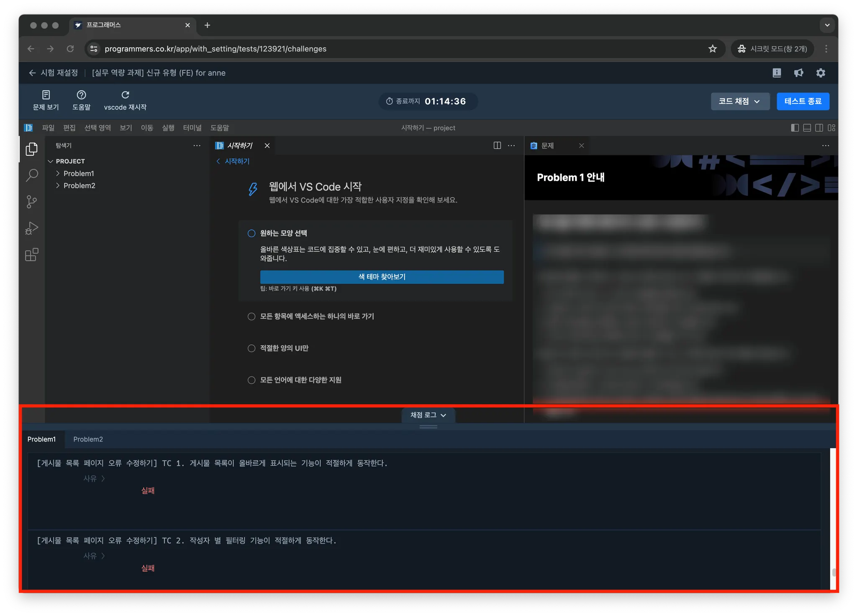Screen dimensions: 857x616
Task: Switch to the Problem2 log tab
Action: [88, 439]
